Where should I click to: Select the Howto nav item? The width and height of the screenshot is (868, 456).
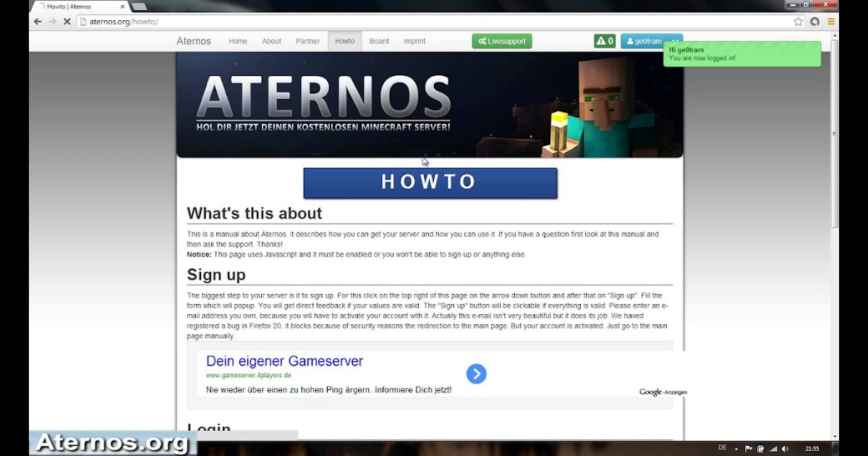tap(345, 41)
